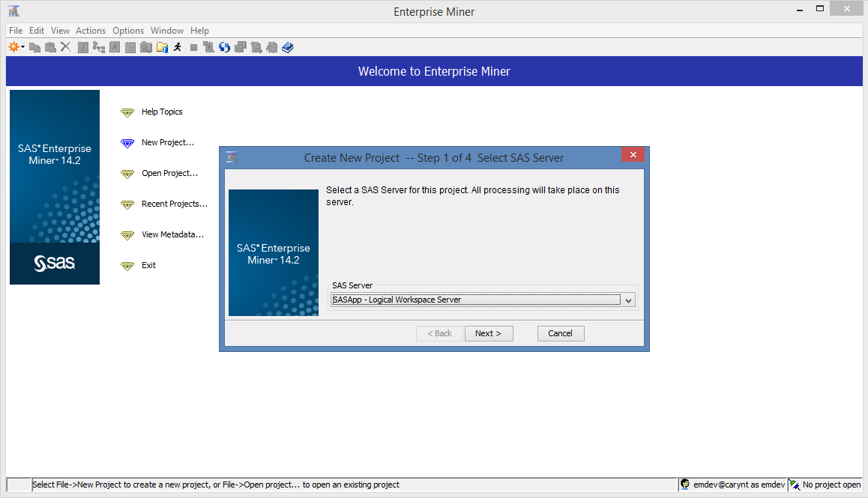This screenshot has height=498, width=868.
Task: Click Recent Projects on the welcome screen
Action: tap(174, 204)
